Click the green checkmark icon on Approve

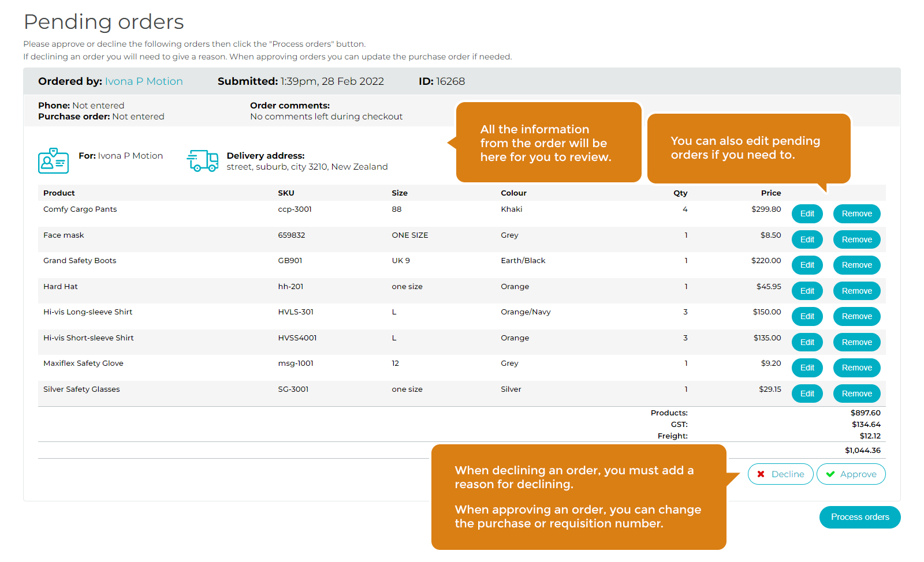830,474
